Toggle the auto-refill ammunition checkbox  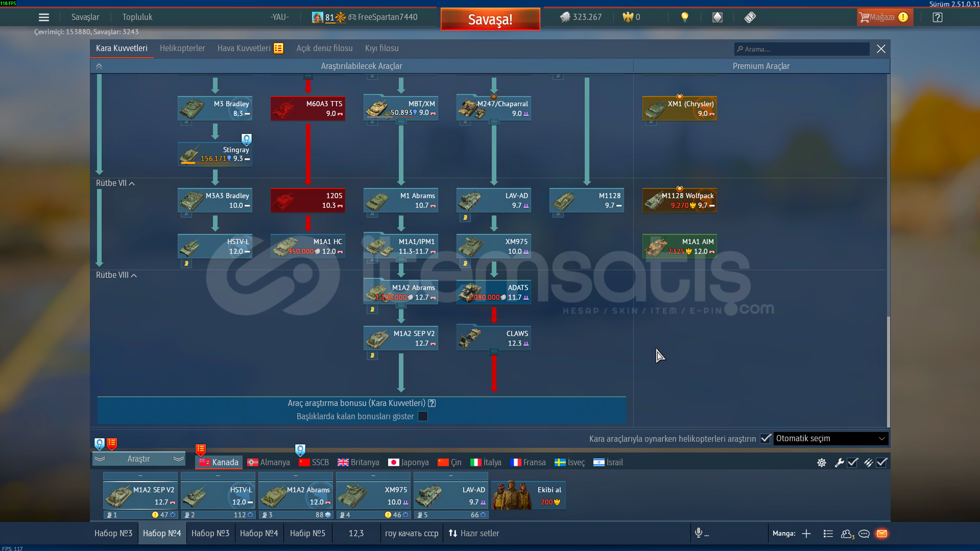pyautogui.click(x=882, y=463)
